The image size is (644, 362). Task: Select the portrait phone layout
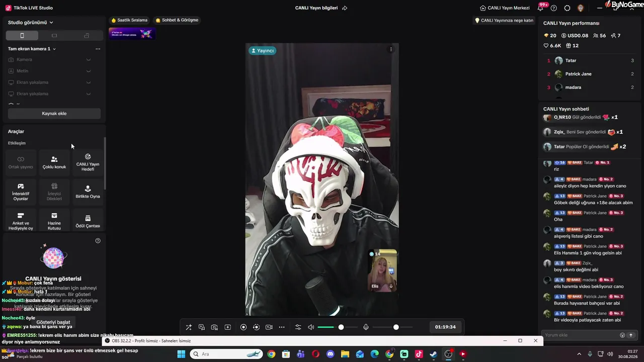click(x=22, y=36)
